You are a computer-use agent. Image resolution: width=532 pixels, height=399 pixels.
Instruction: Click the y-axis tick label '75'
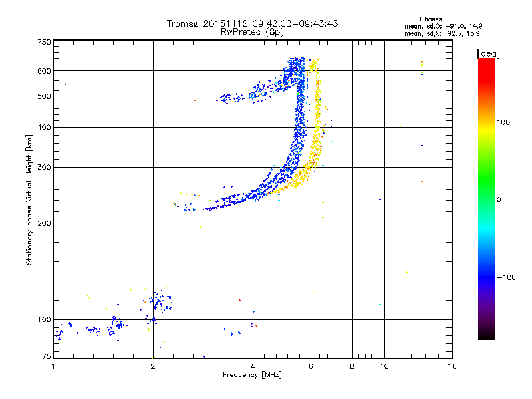47,356
